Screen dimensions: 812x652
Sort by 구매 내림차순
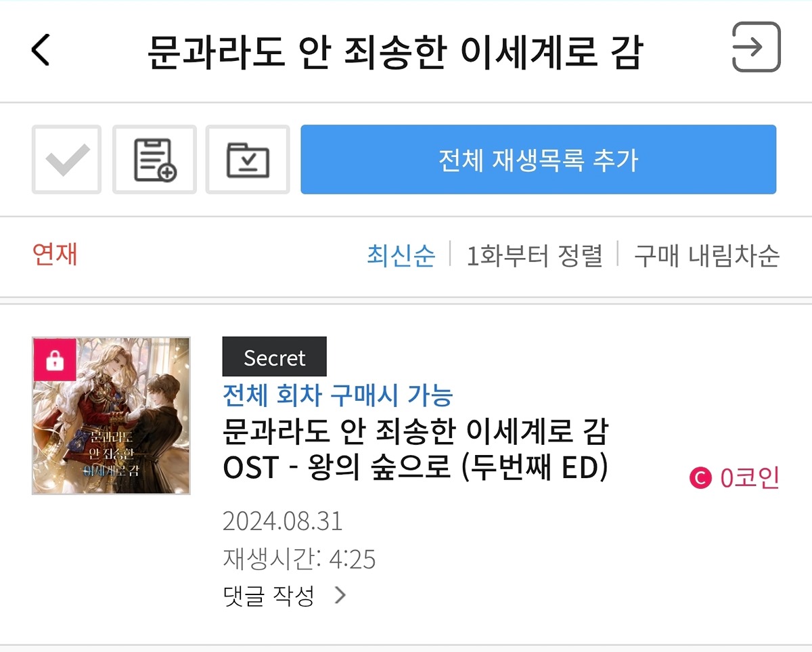(x=706, y=256)
